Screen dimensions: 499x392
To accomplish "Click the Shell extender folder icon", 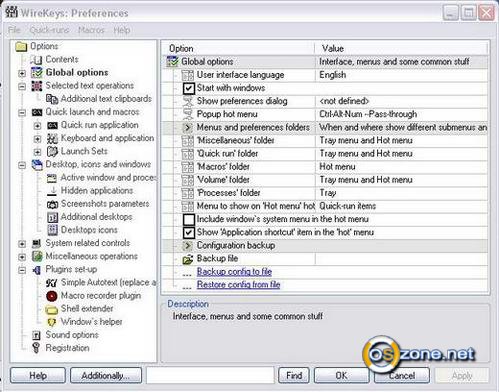I will point(52,309).
